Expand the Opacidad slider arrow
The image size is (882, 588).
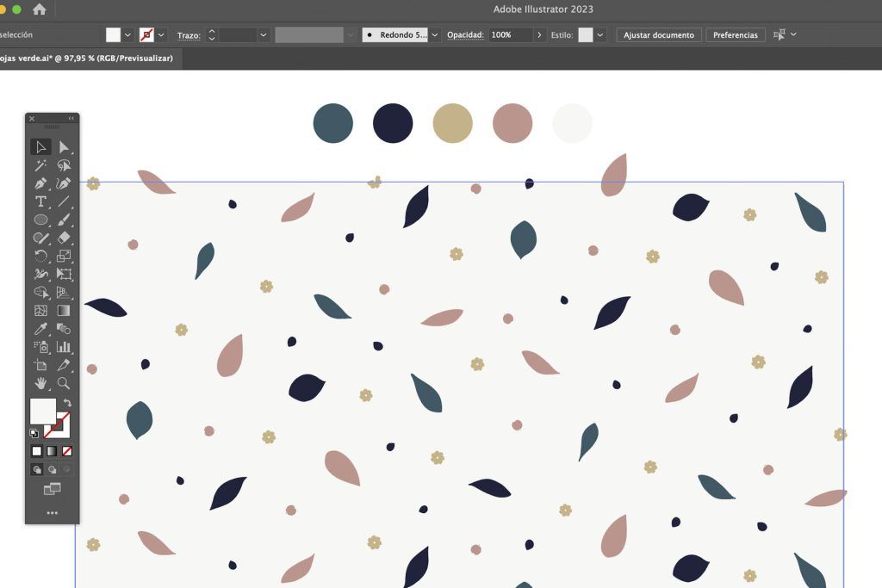539,34
